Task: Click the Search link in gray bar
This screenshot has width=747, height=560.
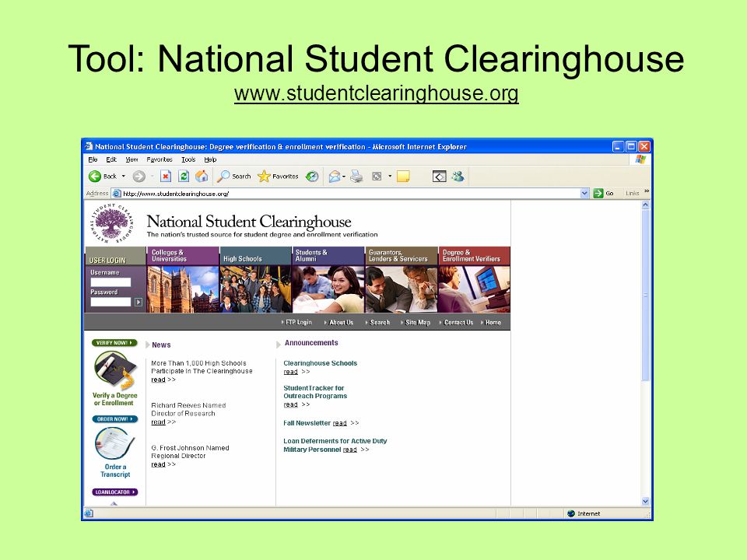Action: [380, 322]
